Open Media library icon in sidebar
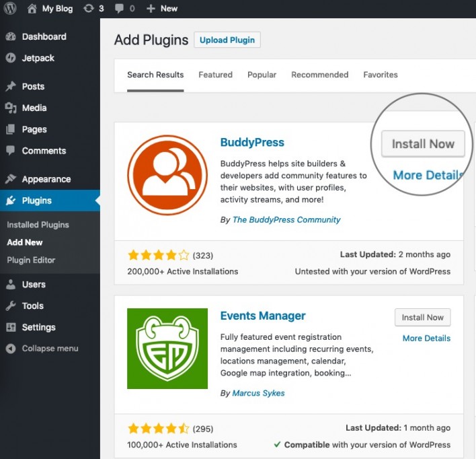The image size is (476, 459). 11,108
